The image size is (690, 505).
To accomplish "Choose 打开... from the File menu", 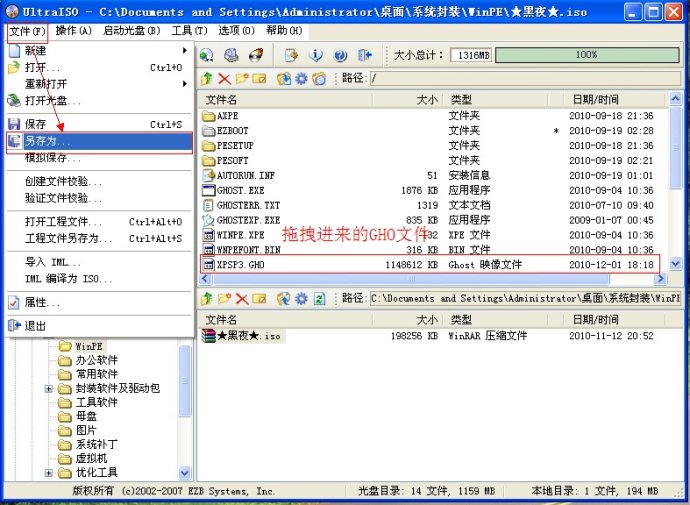I will [x=100, y=67].
